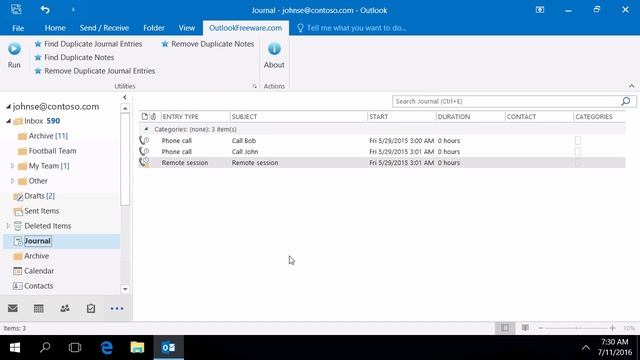The image size is (640, 360).
Task: Click the folder pane scroll down arrow
Action: point(125,289)
